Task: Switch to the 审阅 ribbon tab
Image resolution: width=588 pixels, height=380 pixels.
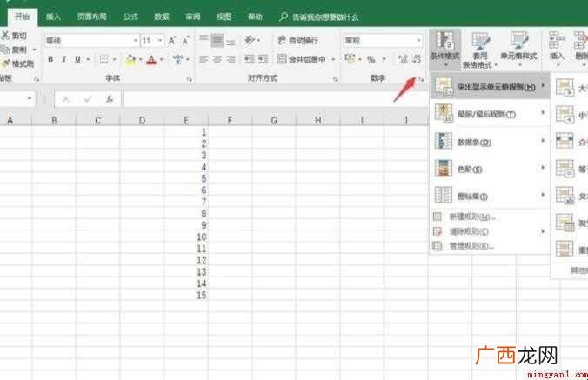Action: tap(193, 17)
